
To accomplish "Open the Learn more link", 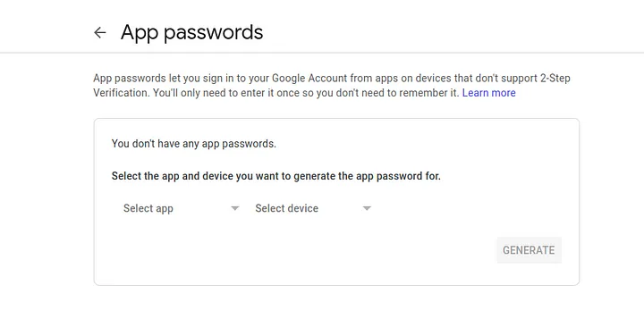I will (488, 93).
